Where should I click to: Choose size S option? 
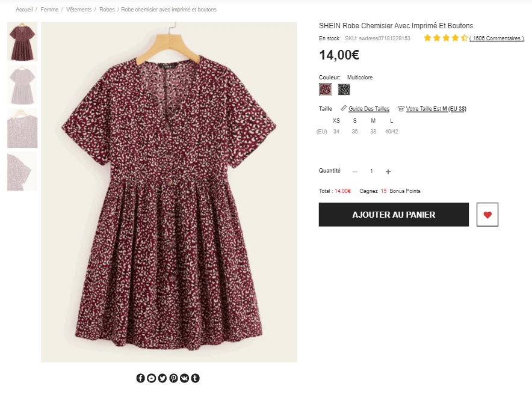(354, 120)
